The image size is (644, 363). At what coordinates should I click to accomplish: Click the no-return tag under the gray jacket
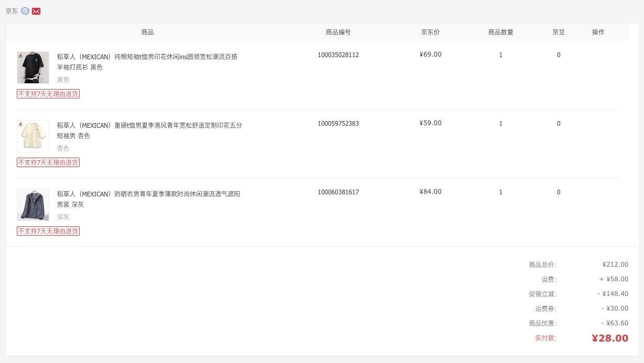tap(48, 231)
